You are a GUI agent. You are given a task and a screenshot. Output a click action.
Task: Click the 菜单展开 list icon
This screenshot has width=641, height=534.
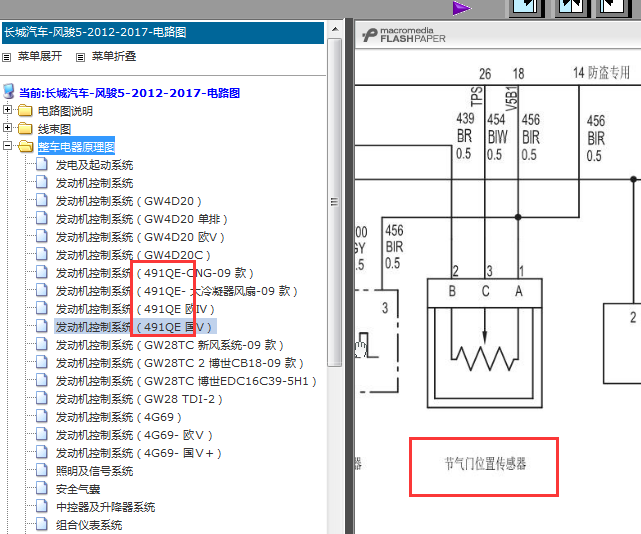click(x=7, y=57)
